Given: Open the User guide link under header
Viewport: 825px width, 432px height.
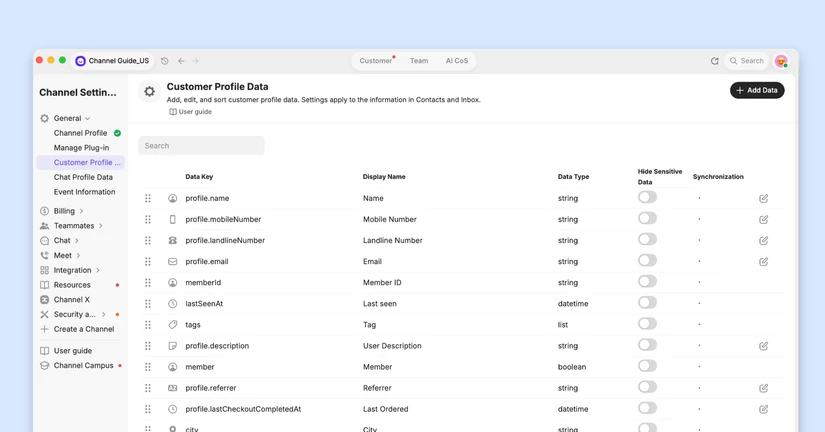Looking at the screenshot, I should pyautogui.click(x=190, y=112).
